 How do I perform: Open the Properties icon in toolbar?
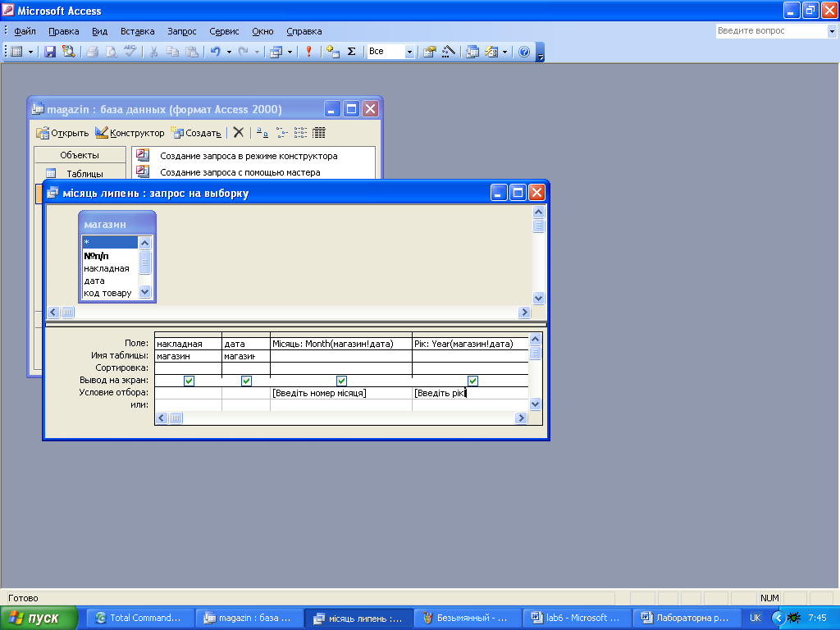point(429,52)
